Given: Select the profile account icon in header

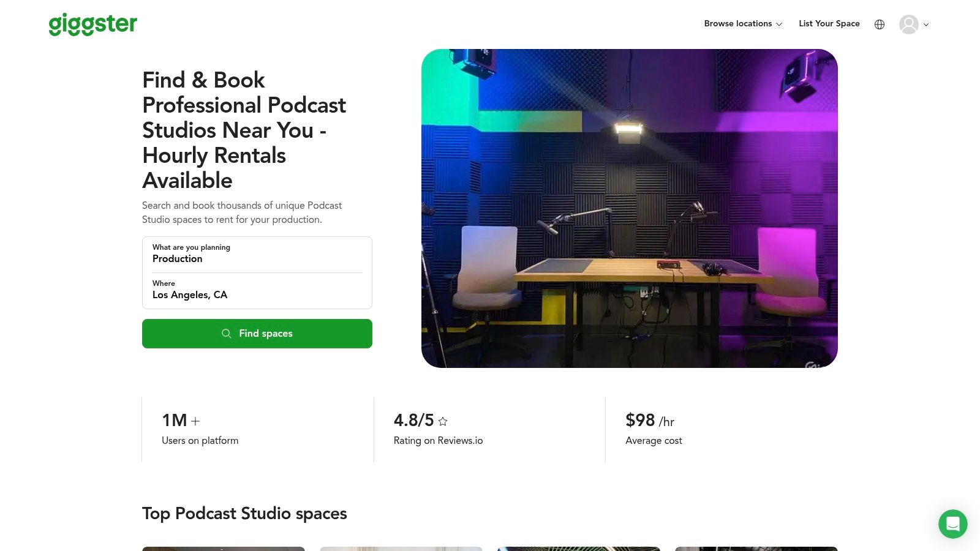Looking at the screenshot, I should [x=908, y=24].
